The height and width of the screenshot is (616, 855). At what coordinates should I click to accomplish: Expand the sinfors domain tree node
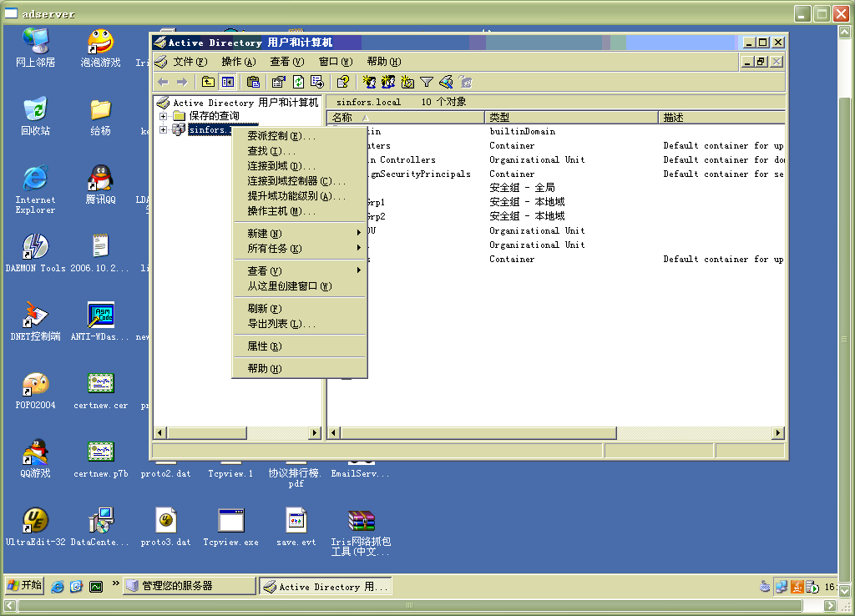164,130
